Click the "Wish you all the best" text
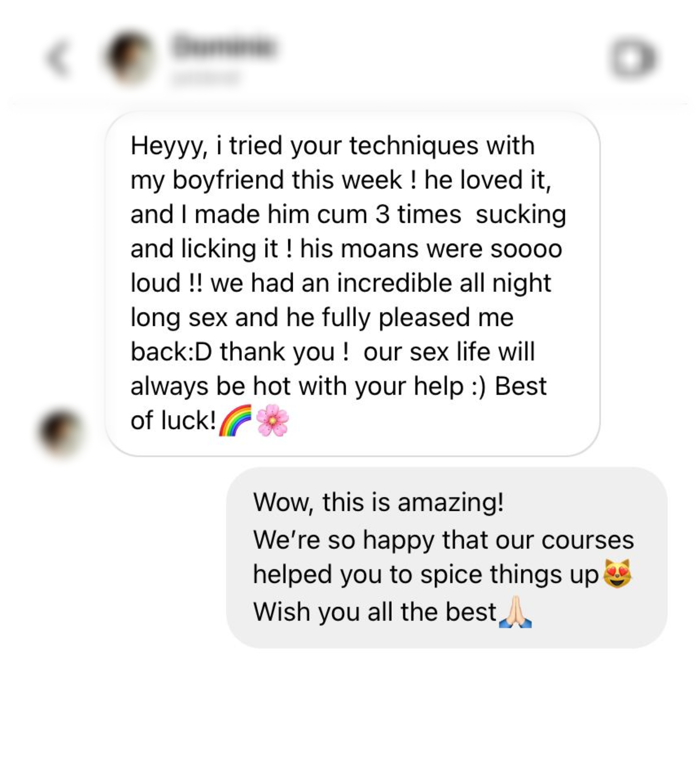 tap(375, 612)
